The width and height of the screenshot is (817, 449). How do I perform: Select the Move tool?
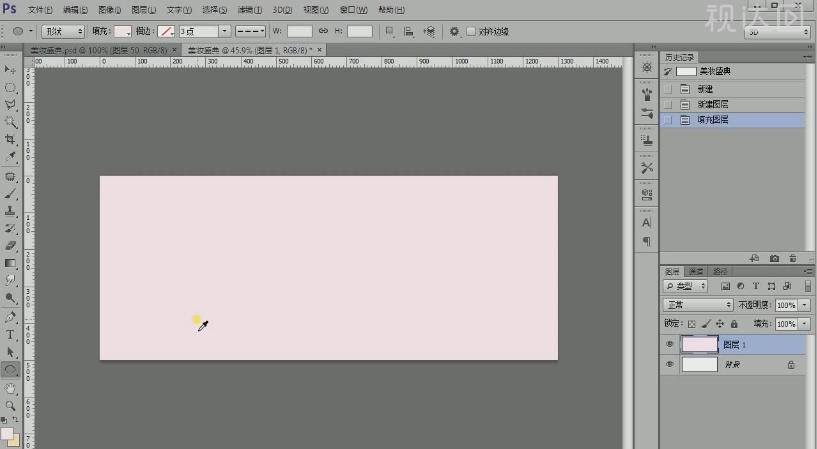pyautogui.click(x=10, y=69)
